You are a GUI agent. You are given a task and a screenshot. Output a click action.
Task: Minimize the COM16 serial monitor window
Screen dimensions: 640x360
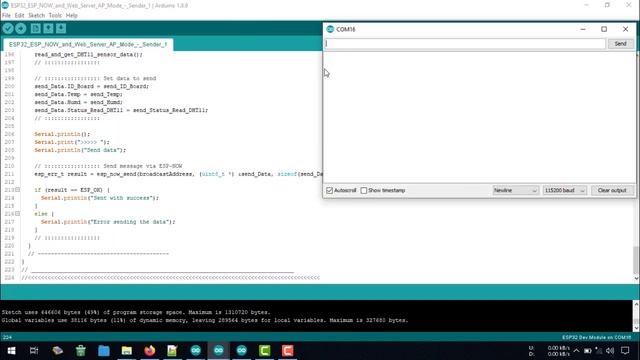(583, 29)
